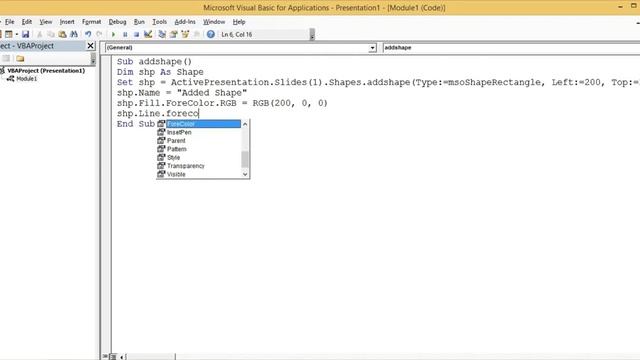Click the Redo arrow icon
This screenshot has width=640, height=360.
[99, 34]
